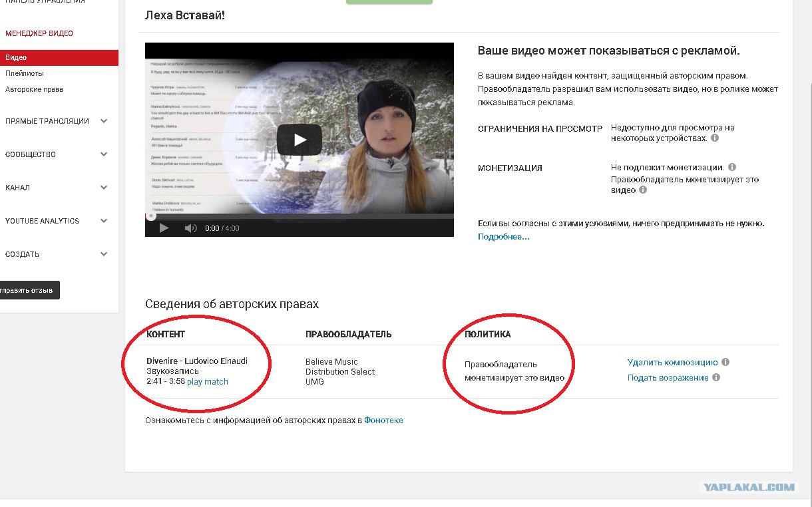Click the 'Контент' column header

[166, 334]
